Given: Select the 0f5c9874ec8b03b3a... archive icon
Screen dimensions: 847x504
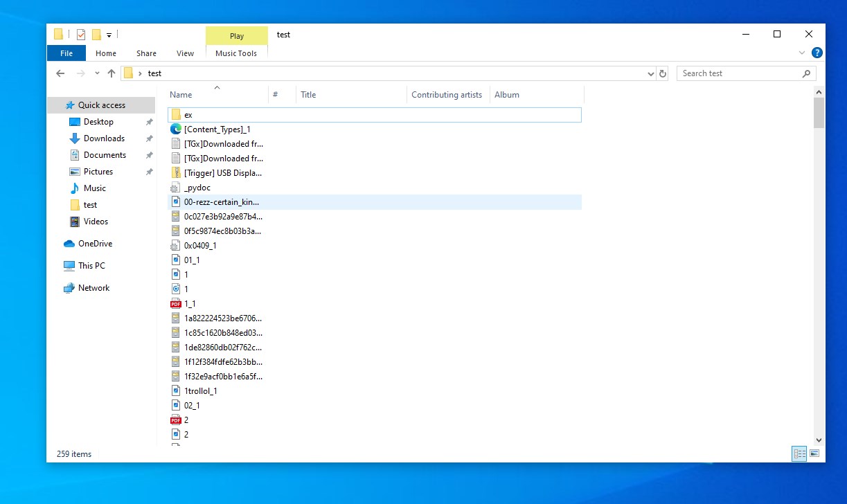Looking at the screenshot, I should (x=176, y=231).
